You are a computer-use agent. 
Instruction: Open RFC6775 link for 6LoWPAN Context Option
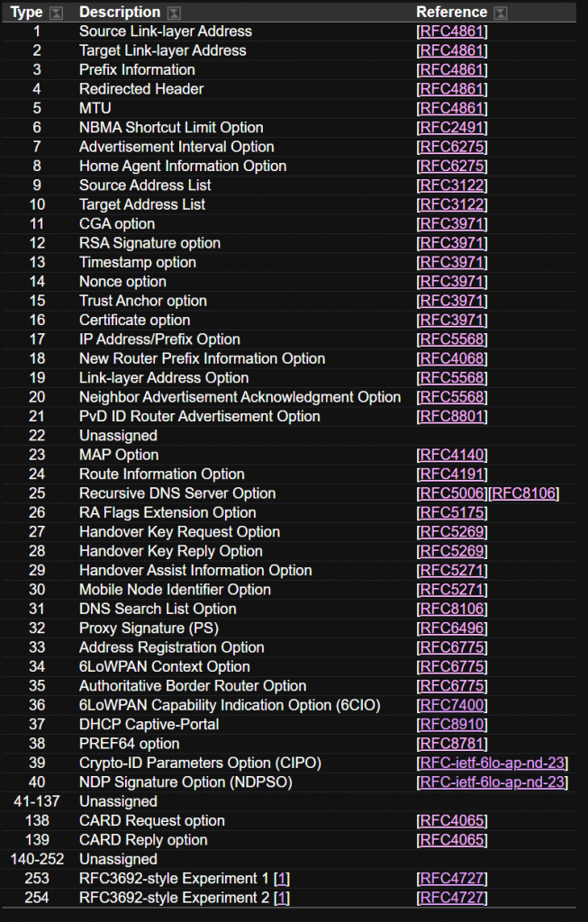tap(452, 667)
